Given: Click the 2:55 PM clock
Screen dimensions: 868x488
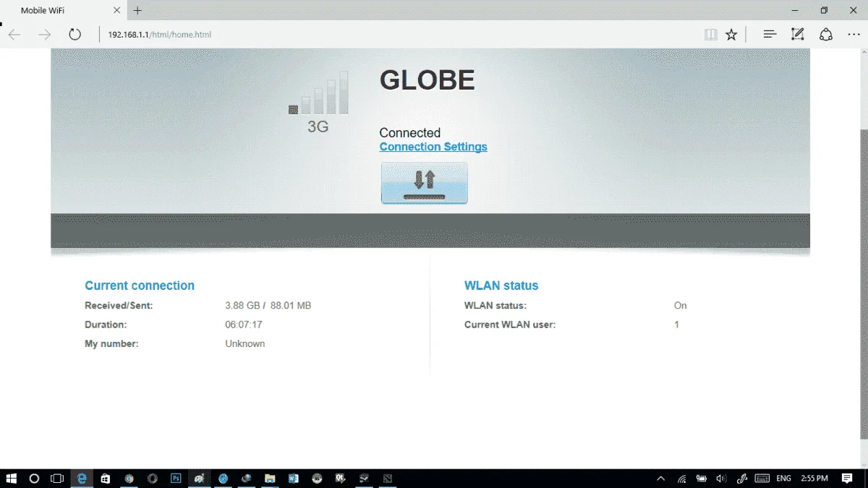Looking at the screenshot, I should 814,479.
